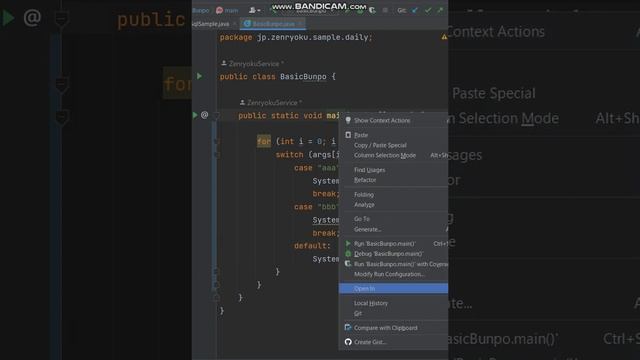
Task: Click the Git commit checkmark icon
Action: click(427, 10)
